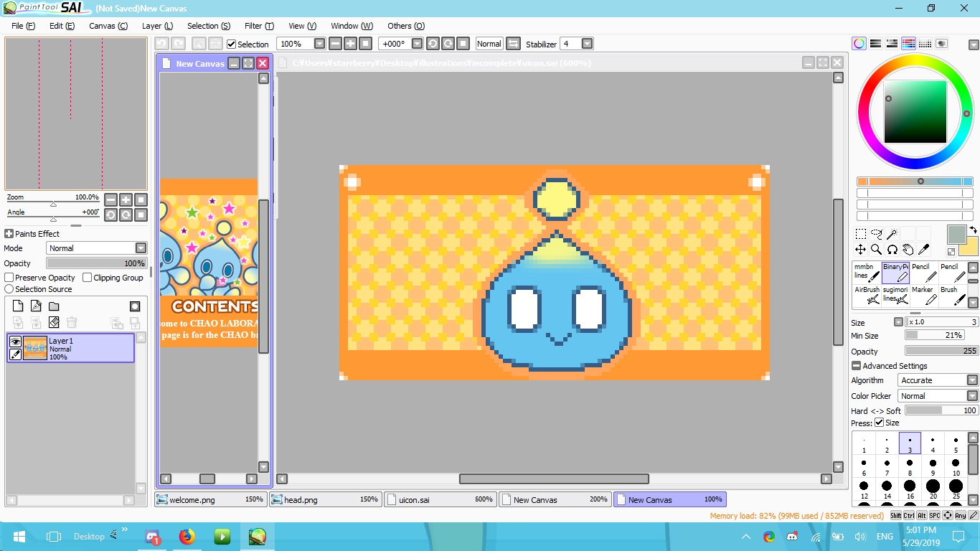Expand the Paints Effect section
This screenshot has height=551, width=980.
pyautogui.click(x=9, y=234)
